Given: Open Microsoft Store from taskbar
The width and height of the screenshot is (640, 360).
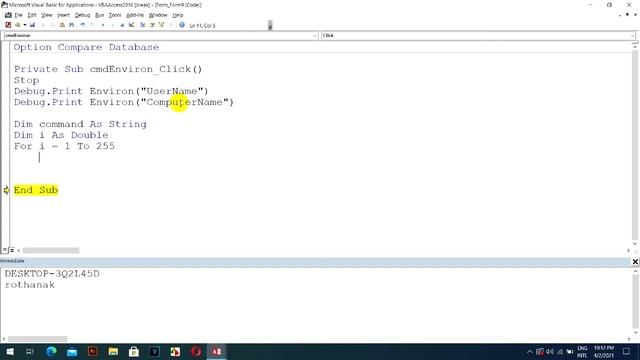Looking at the screenshot, I should pyautogui.click(x=134, y=351).
